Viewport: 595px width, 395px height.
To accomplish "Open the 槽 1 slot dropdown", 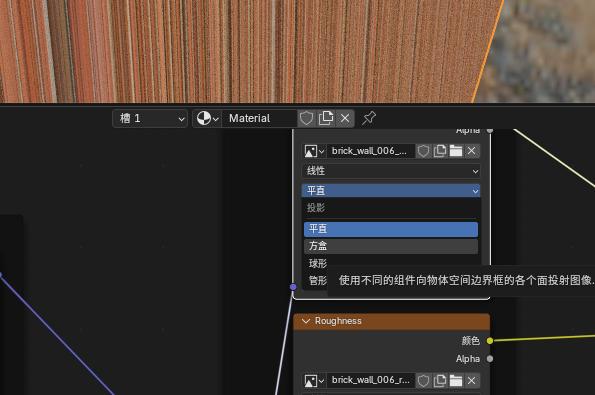I will point(150,118).
